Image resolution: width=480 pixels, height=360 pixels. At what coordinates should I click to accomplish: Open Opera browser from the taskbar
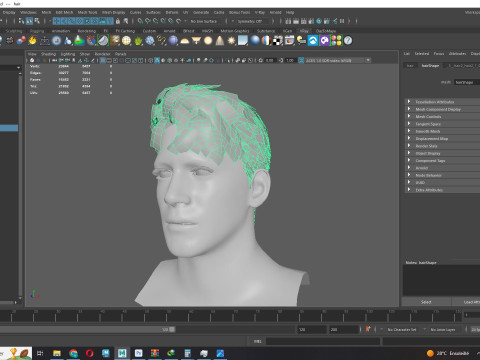(x=89, y=353)
